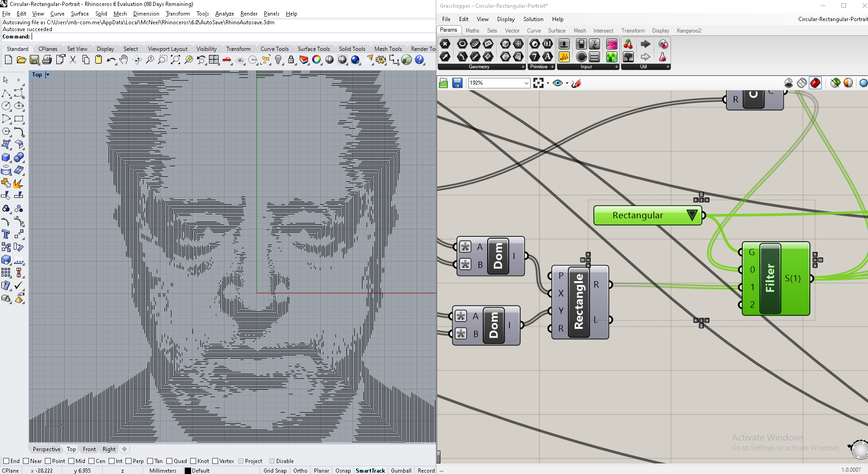Toggle the End osnap checkbox
Image resolution: width=868 pixels, height=474 pixels.
6,461
